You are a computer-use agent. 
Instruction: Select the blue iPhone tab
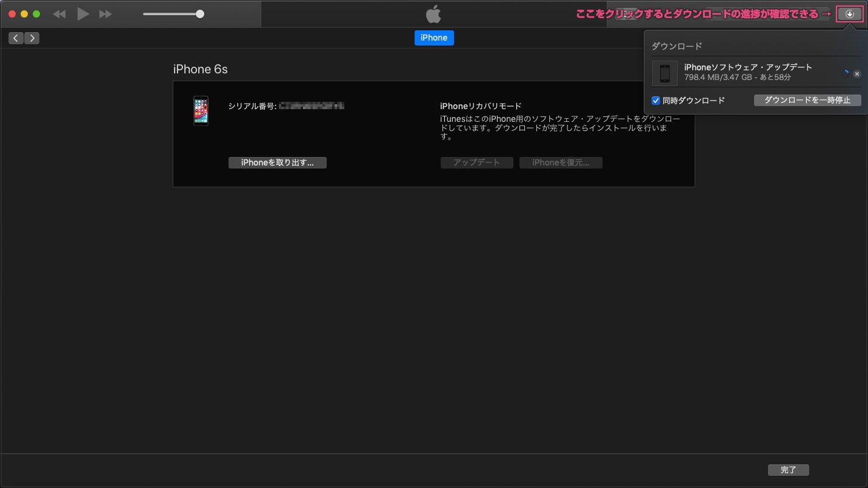(434, 38)
